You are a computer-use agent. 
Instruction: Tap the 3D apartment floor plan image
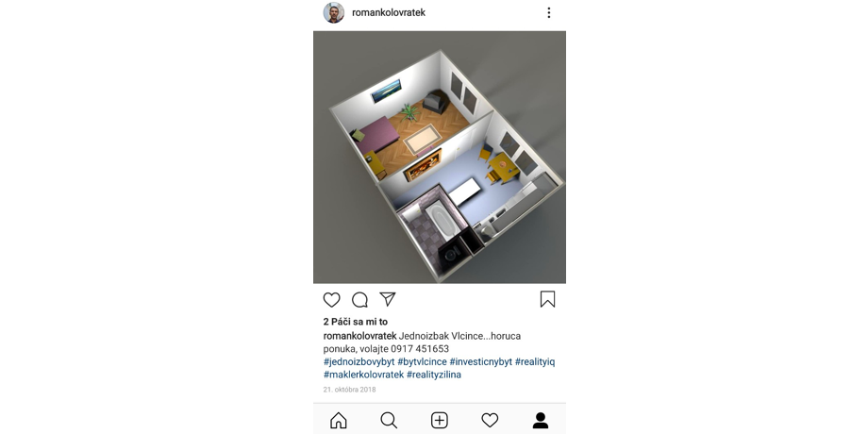440,158
